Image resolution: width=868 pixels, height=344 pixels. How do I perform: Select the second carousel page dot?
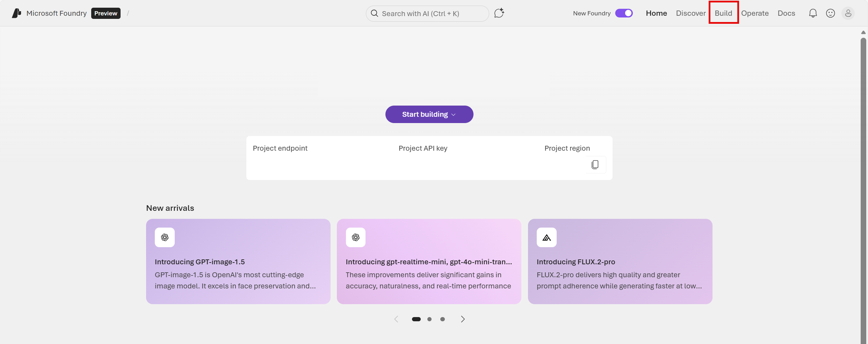[x=429, y=319]
